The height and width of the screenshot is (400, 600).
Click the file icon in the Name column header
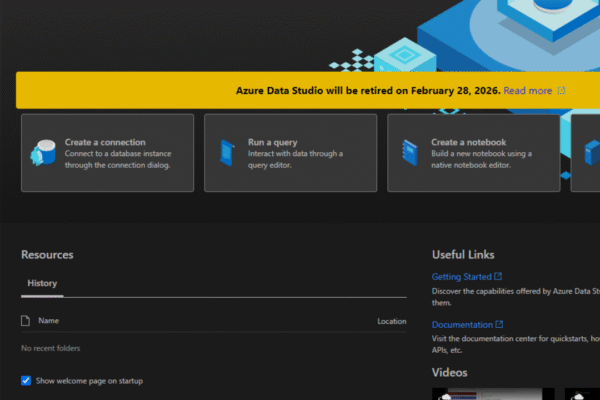coord(26,321)
